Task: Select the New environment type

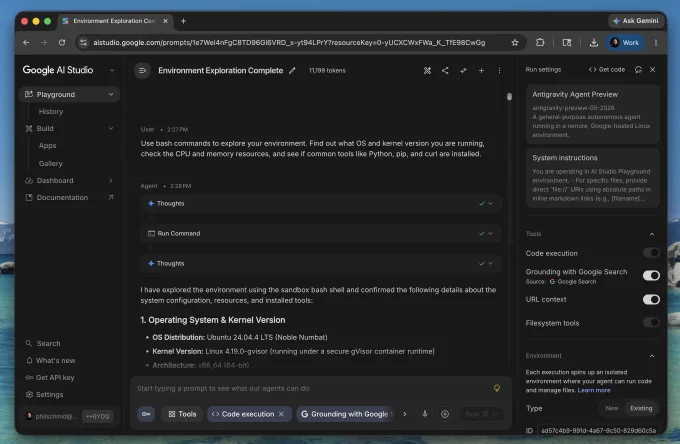Action: (x=611, y=408)
